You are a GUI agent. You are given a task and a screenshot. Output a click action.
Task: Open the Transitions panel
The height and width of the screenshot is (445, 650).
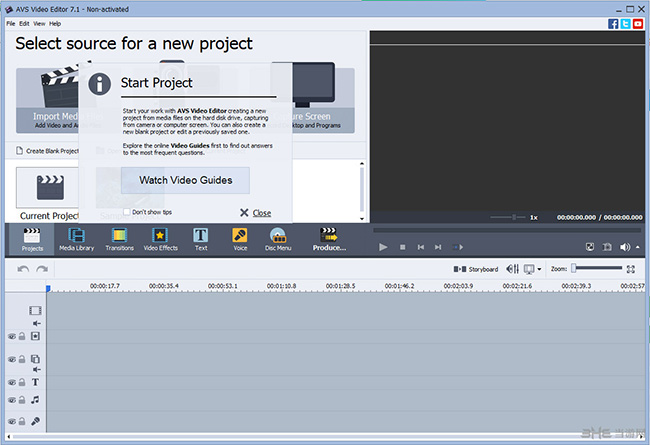tap(119, 239)
